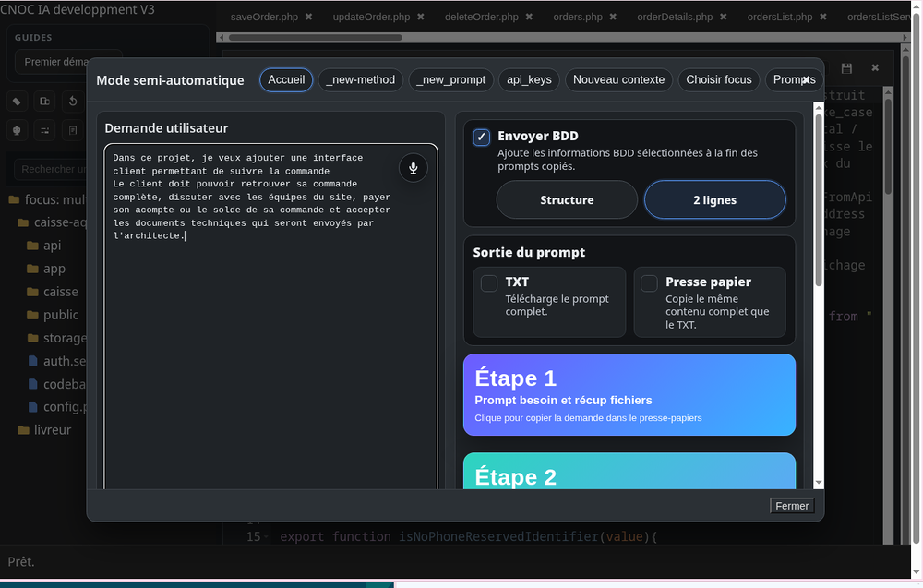
Task: Switch to the Accueil tab in modal
Action: tap(286, 80)
